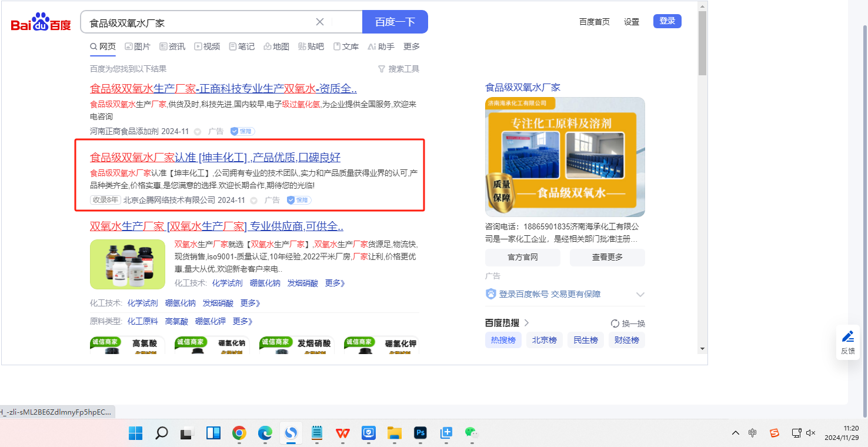This screenshot has width=868, height=447.
Task: Select the 民生榜 tab
Action: click(x=586, y=340)
